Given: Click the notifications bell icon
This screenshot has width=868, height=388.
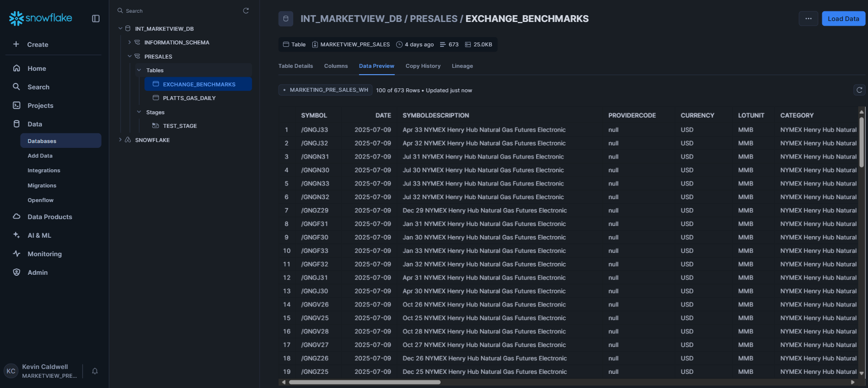Looking at the screenshot, I should coord(95,371).
